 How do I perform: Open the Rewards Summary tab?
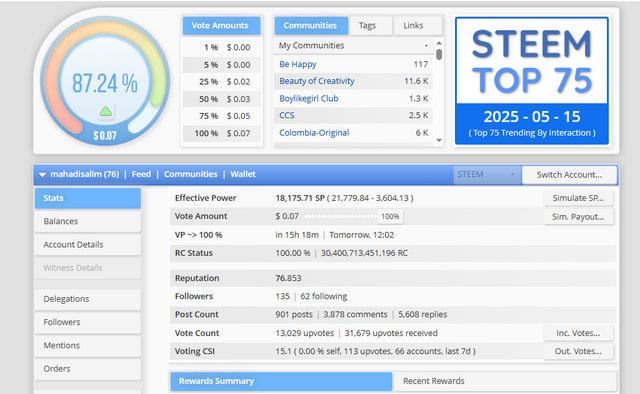(281, 381)
